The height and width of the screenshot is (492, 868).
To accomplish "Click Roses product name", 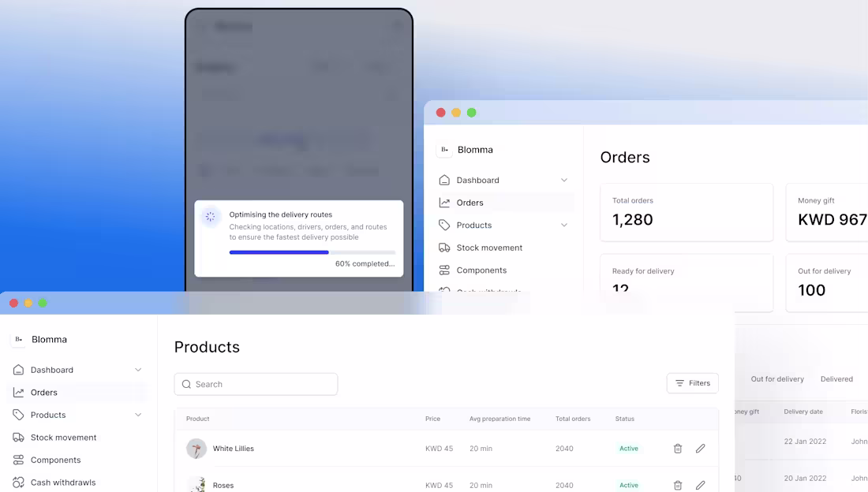I will coord(223,486).
